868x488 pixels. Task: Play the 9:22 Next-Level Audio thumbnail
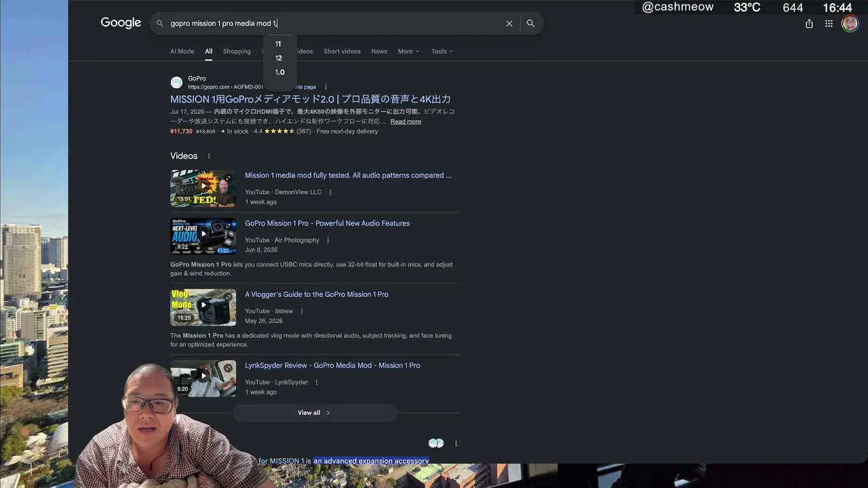203,236
